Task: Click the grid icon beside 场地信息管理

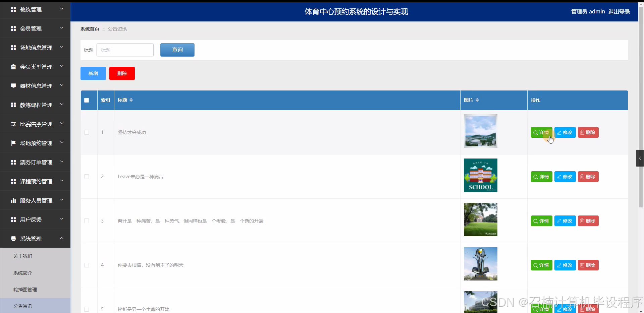Action: tap(13, 48)
